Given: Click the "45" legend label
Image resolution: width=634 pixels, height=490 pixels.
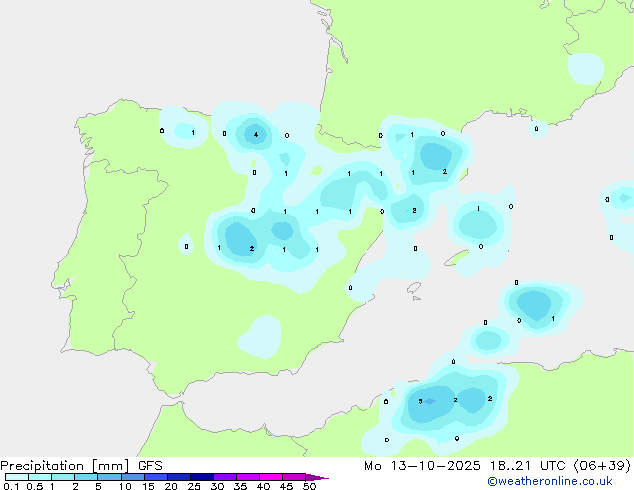Looking at the screenshot, I should (286, 486).
